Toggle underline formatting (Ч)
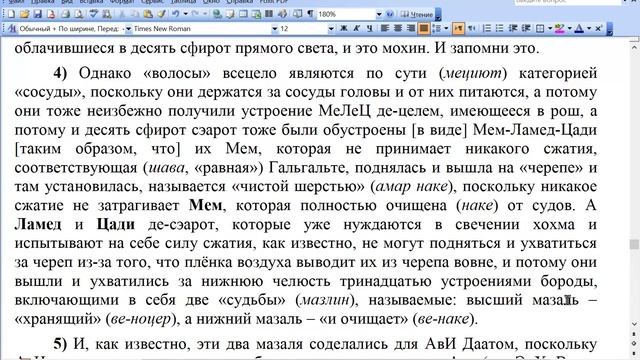The width and height of the screenshot is (640, 360). coord(370,28)
